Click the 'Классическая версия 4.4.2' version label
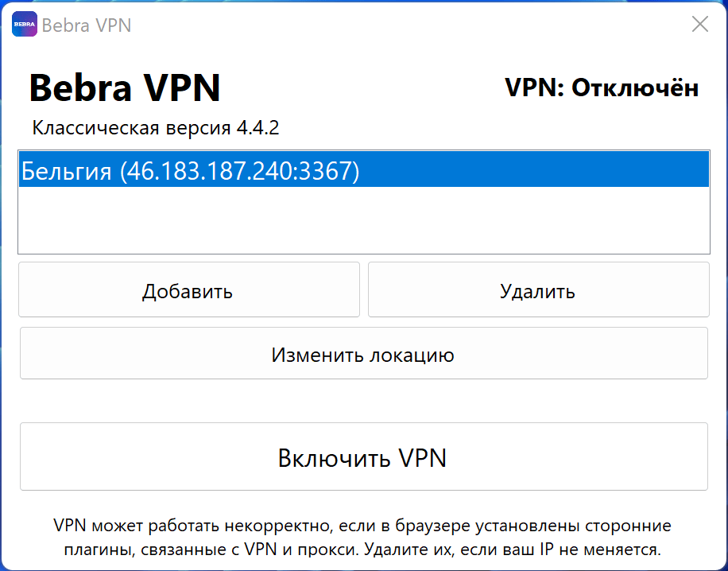 coord(155,127)
